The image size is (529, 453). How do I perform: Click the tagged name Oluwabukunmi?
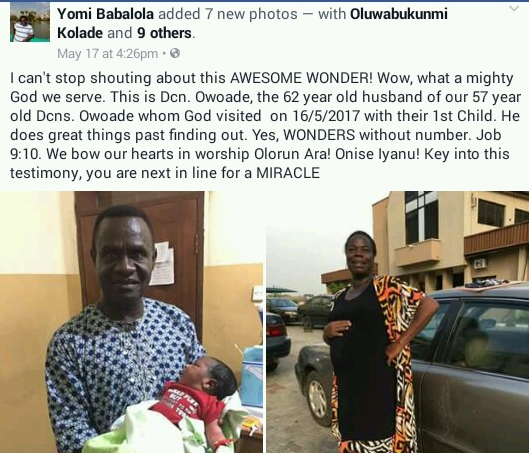(399, 14)
